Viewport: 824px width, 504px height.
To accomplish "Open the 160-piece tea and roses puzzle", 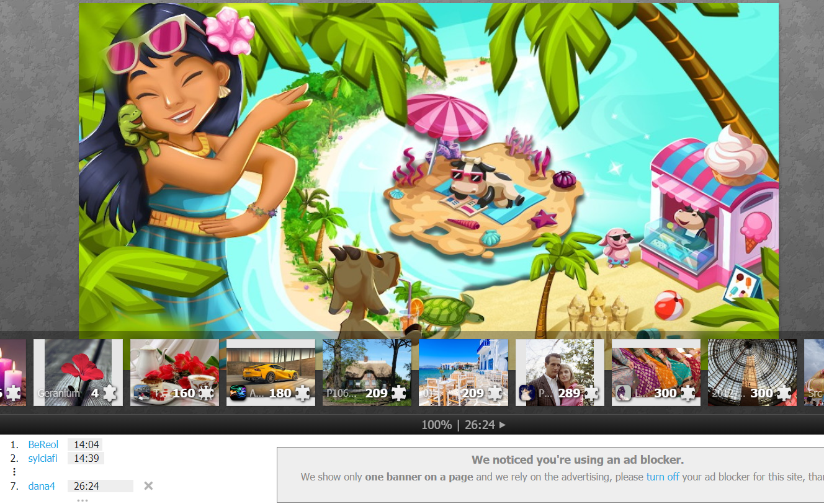I will [174, 373].
